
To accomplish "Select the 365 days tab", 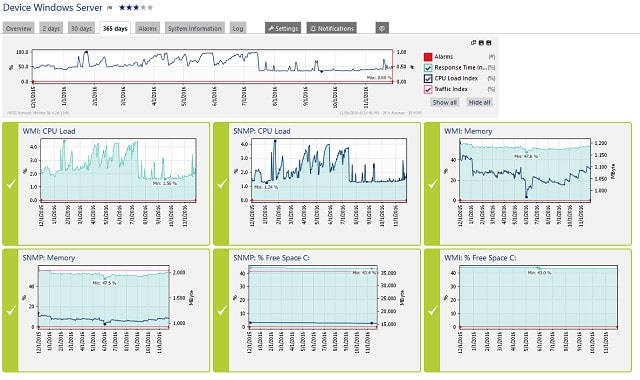I will (x=115, y=28).
